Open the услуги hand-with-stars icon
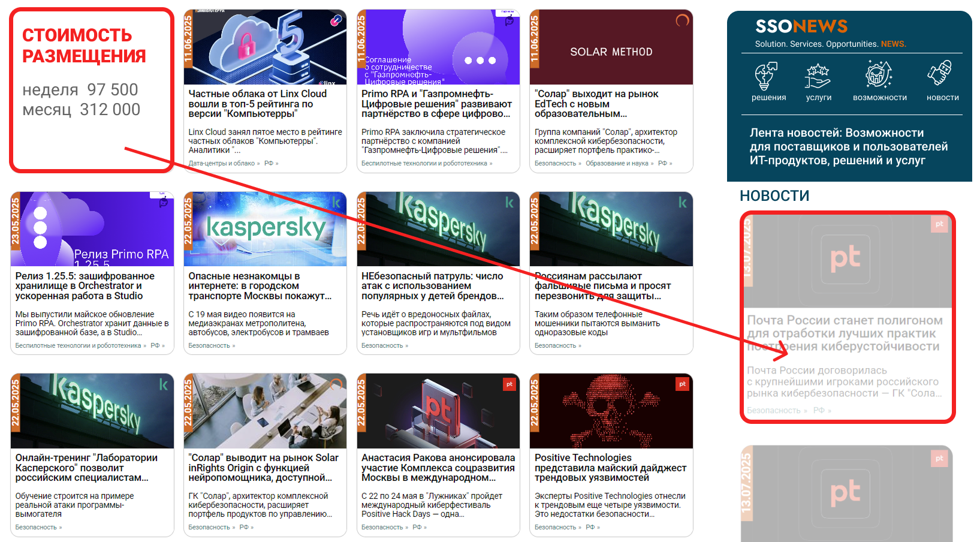This screenshot has height=542, width=980. point(818,76)
